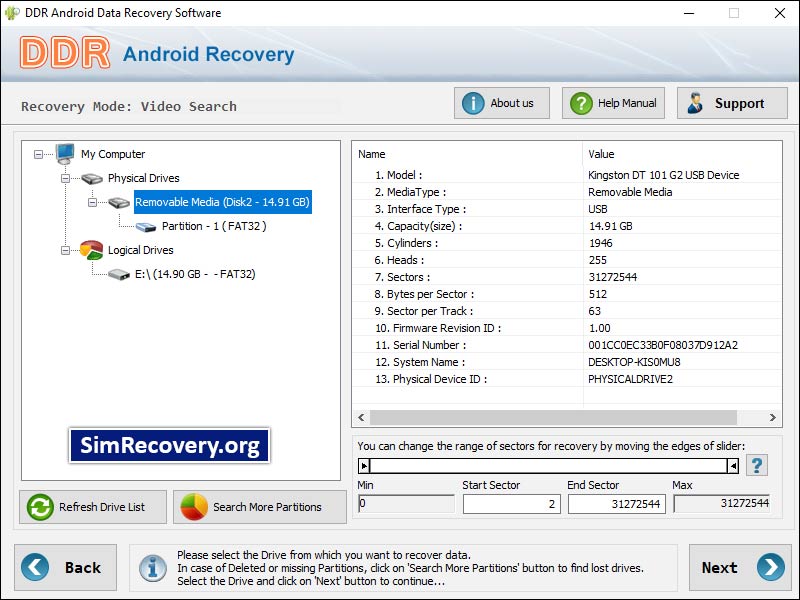Viewport: 800px width, 600px height.
Task: Click the About us info icon
Action: click(x=473, y=103)
